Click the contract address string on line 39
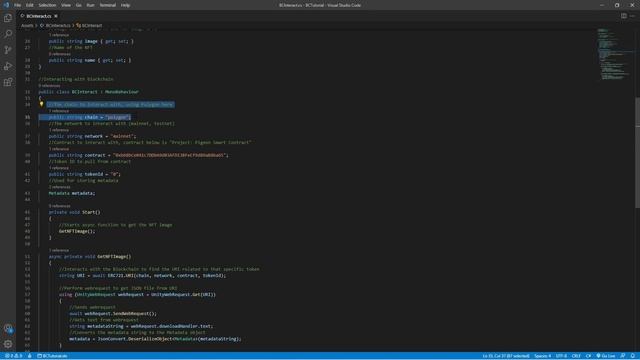The height and width of the screenshot is (360, 640). (x=169, y=155)
